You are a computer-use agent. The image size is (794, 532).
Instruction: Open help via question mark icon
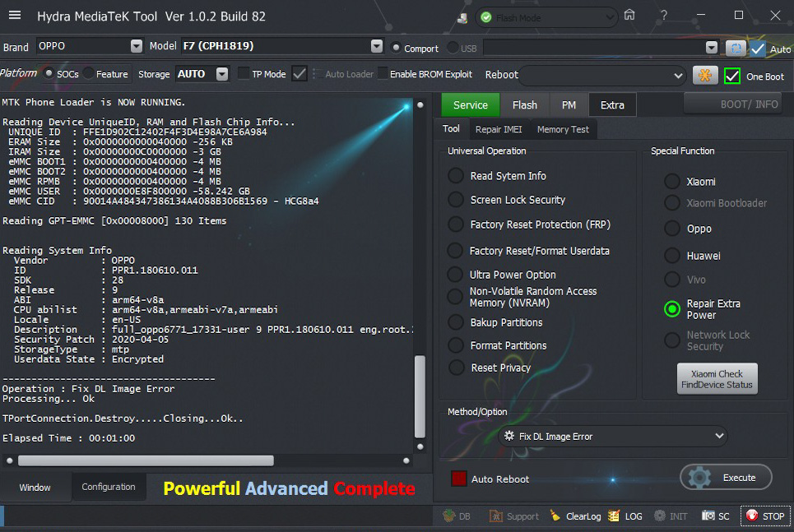click(664, 16)
